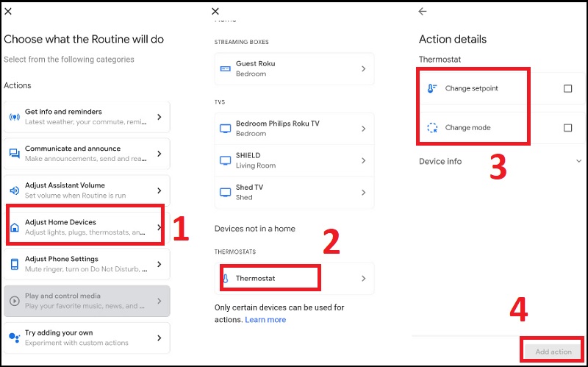Screen dimensions: 588x367
Task: Open Adjust Assistant Volume chevron
Action: point(159,190)
